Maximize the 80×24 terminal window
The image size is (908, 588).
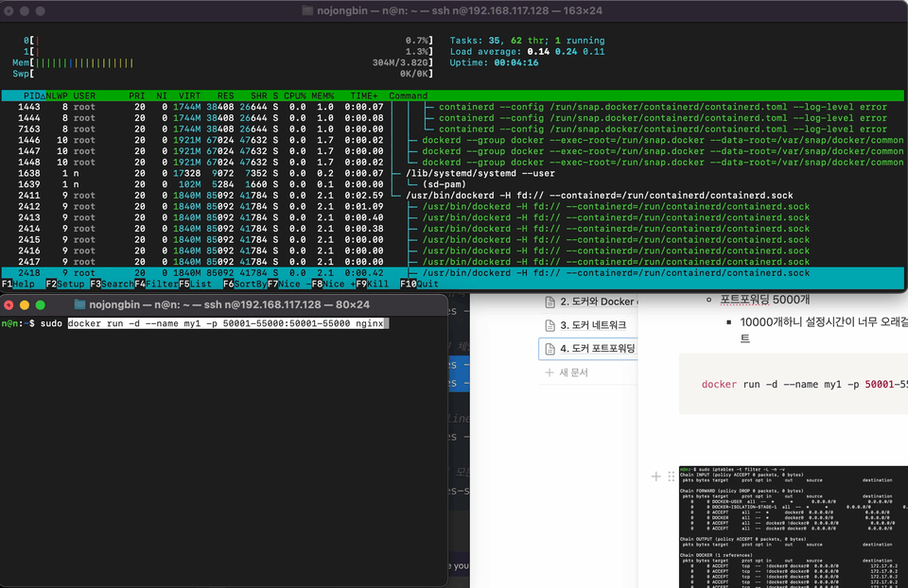pos(40,305)
